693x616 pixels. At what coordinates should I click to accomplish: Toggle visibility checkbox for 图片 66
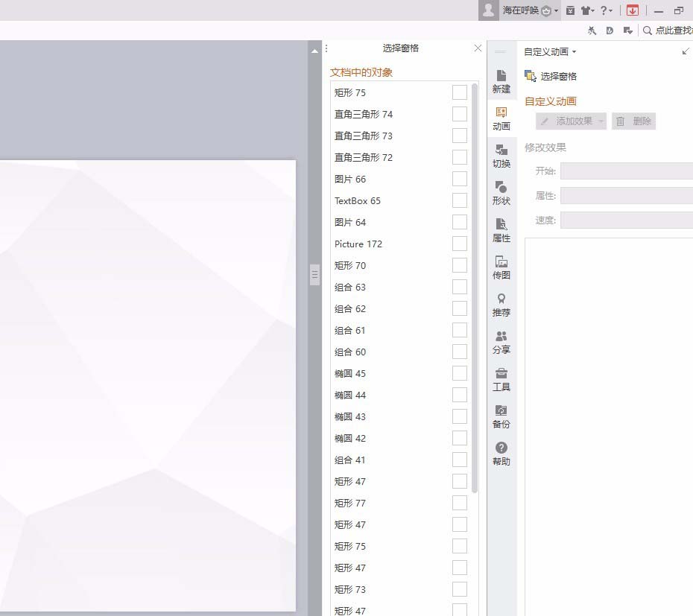tap(460, 179)
